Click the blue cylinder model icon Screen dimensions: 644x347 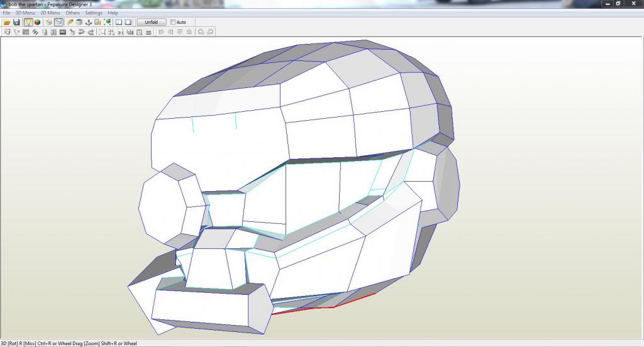click(x=79, y=22)
